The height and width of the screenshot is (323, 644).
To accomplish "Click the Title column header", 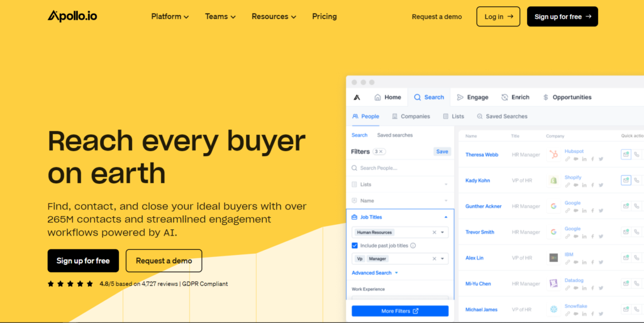I will pos(516,136).
